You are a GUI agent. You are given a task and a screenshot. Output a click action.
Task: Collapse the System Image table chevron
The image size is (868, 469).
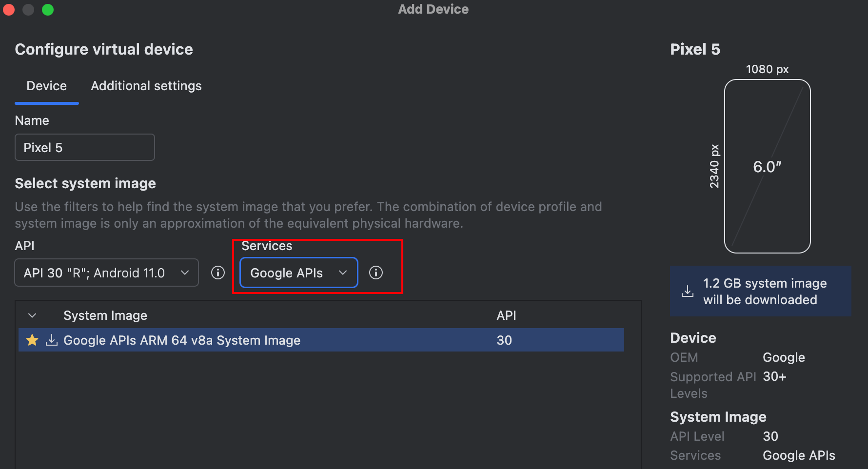32,315
